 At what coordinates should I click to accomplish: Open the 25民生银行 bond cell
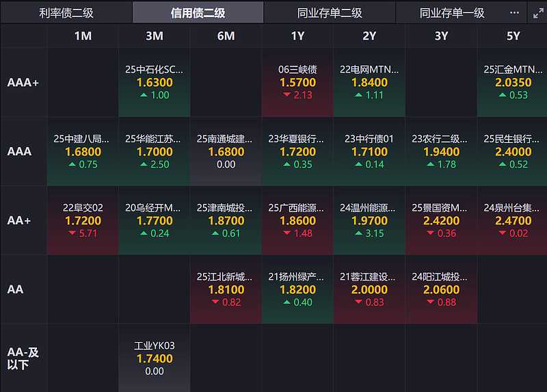pos(513,151)
